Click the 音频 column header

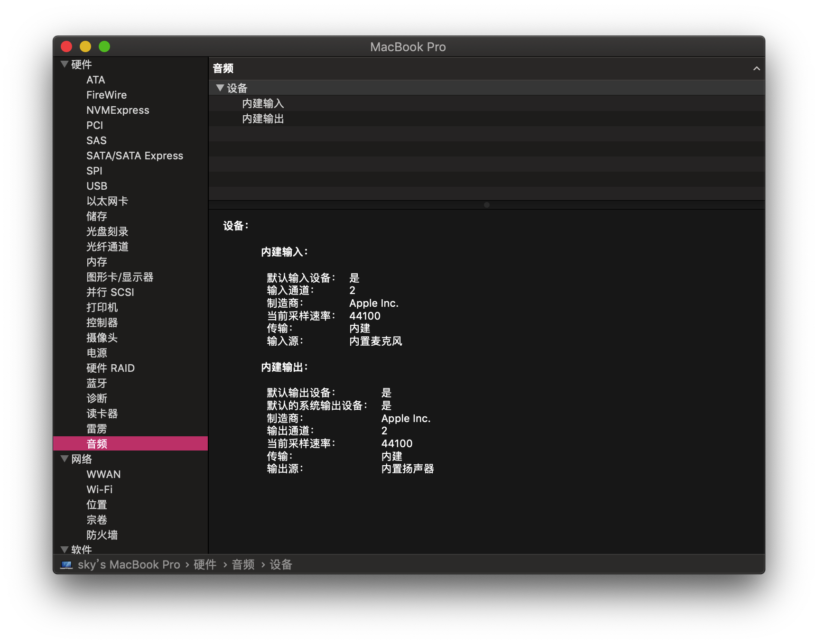point(487,68)
